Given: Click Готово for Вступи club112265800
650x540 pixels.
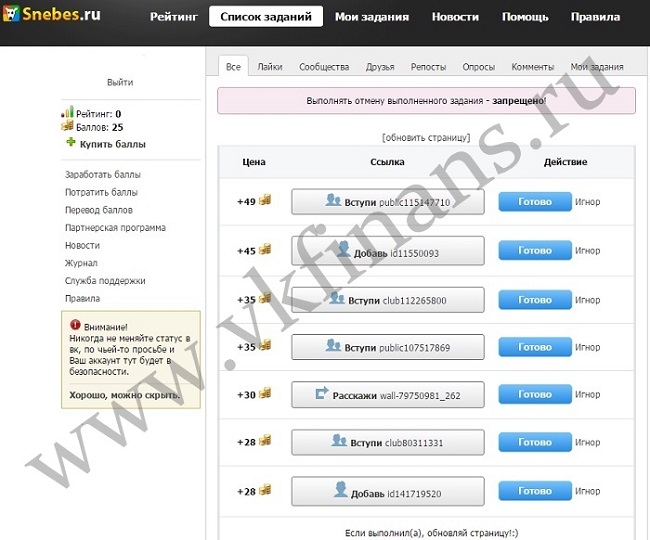Looking at the screenshot, I should click(x=535, y=300).
